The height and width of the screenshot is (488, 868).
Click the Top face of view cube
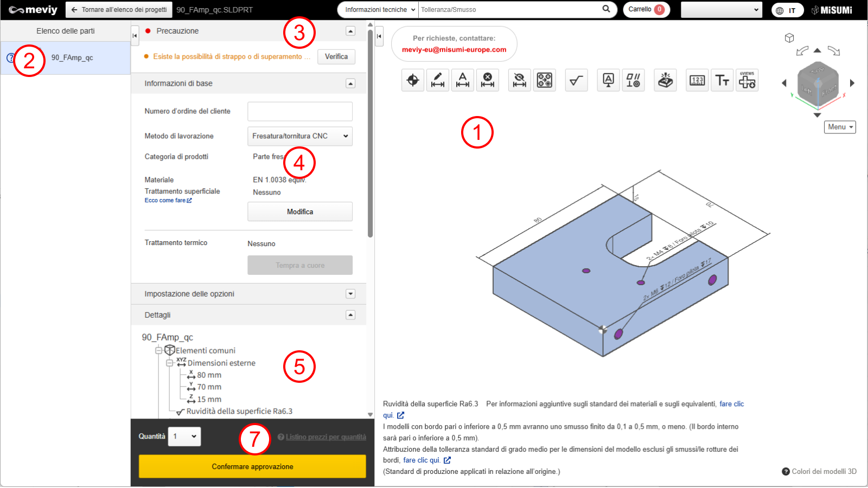coord(818,70)
